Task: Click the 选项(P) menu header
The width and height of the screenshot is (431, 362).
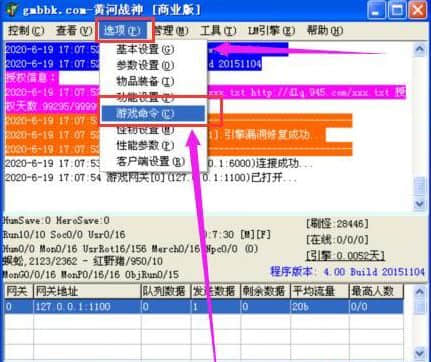Action: click(122, 31)
